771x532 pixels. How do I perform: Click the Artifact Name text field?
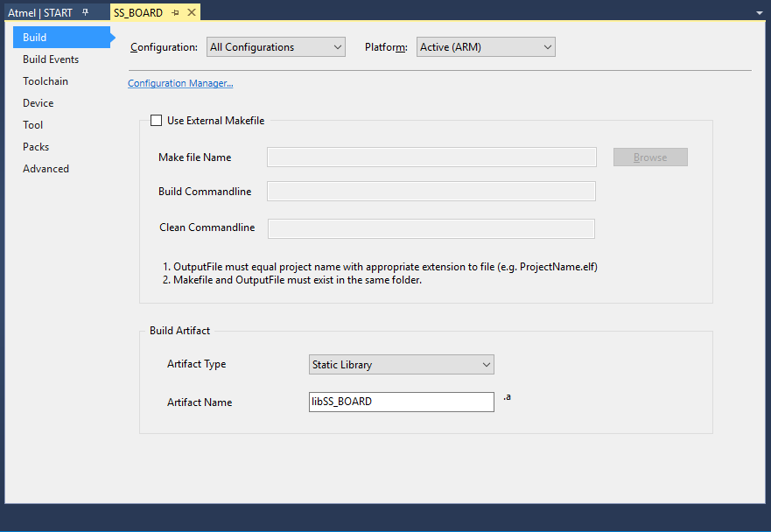(x=401, y=402)
